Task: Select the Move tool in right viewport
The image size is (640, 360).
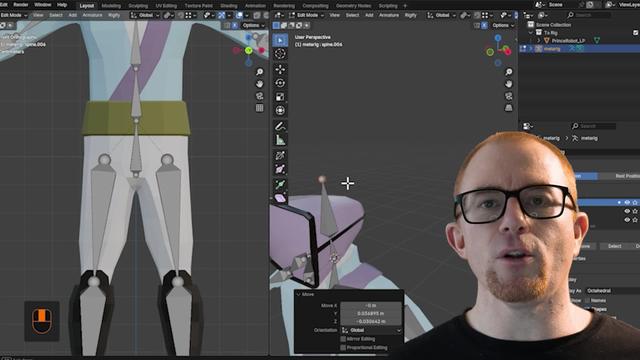Action: coord(280,69)
